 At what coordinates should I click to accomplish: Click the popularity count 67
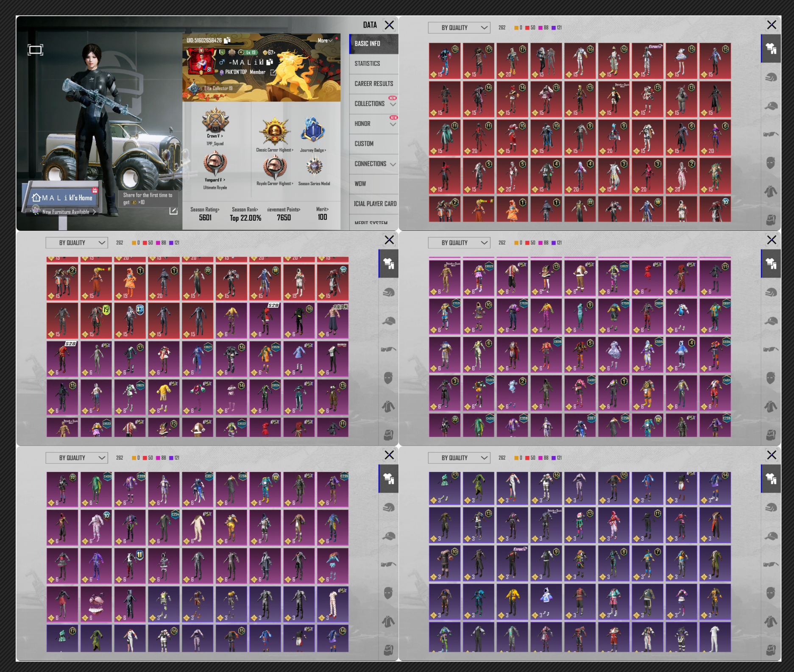point(269,53)
